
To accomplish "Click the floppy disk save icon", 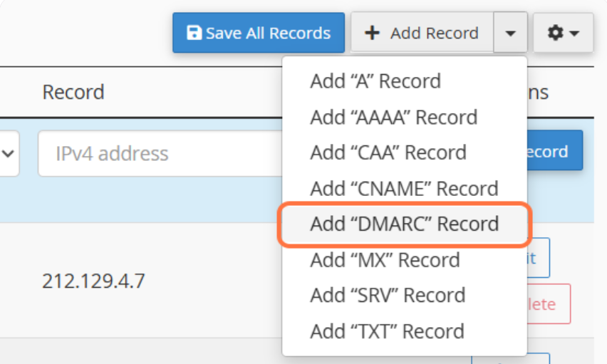I will 193,33.
